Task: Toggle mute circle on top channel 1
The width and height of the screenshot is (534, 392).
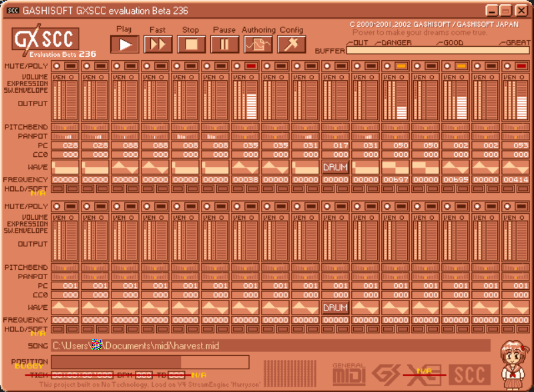Action: click(x=57, y=66)
